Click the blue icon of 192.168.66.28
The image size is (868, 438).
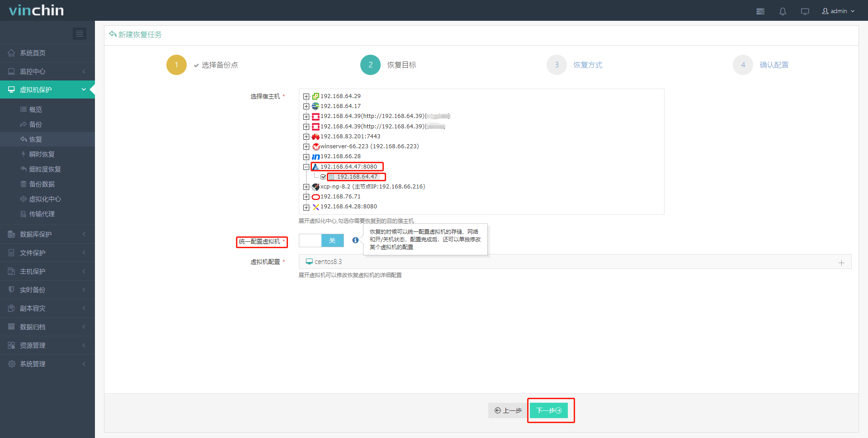click(316, 156)
